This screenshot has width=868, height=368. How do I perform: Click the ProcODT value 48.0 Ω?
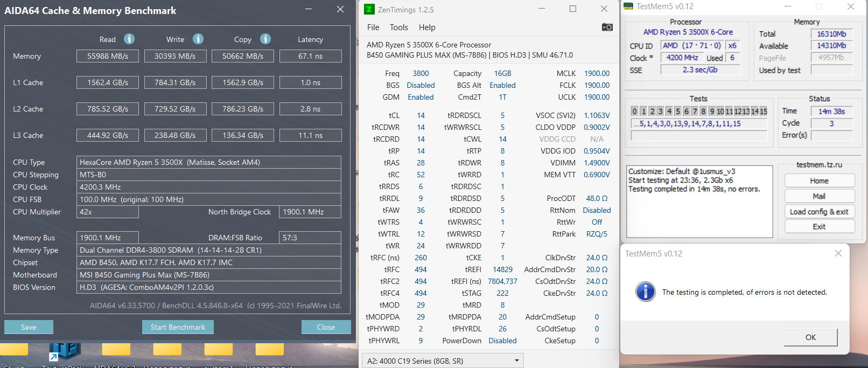click(597, 198)
